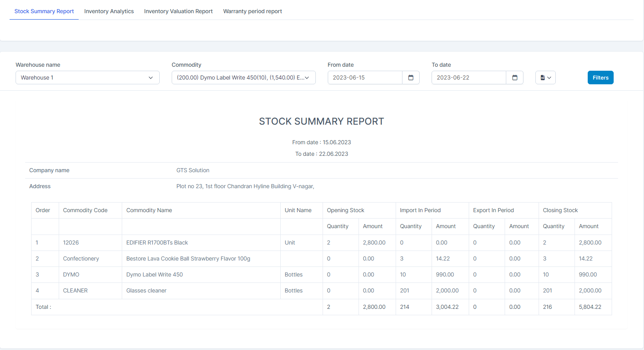Switch to Stock Summary Report tab
The height and width of the screenshot is (350, 644).
point(44,11)
